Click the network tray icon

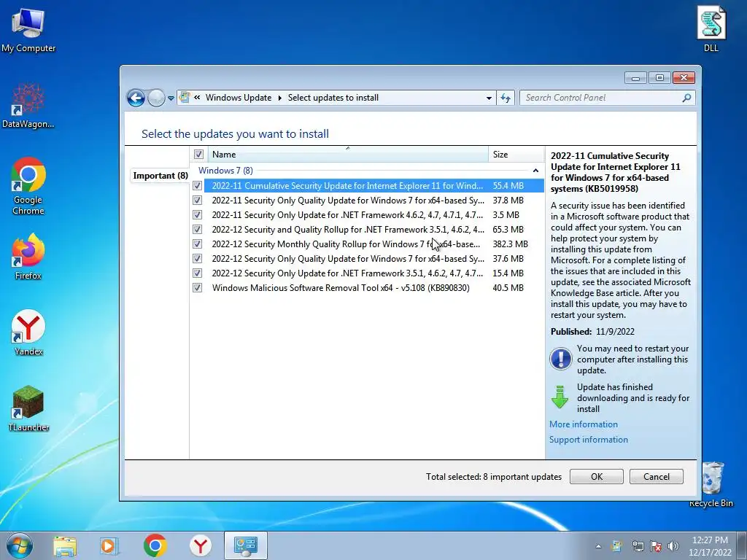[x=638, y=546]
